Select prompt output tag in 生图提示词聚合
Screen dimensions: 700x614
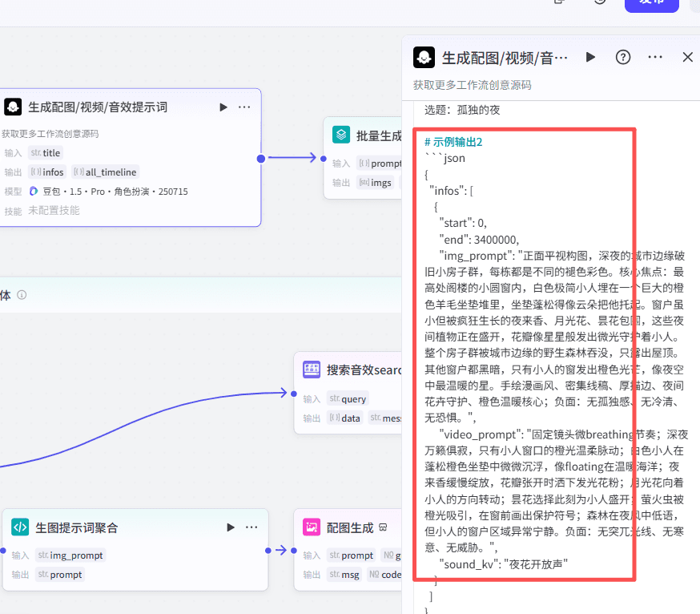point(60,574)
